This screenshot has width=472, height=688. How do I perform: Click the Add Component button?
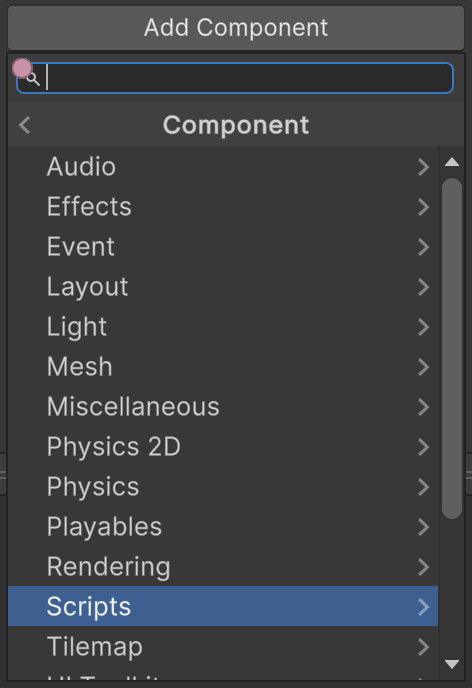coord(236,28)
